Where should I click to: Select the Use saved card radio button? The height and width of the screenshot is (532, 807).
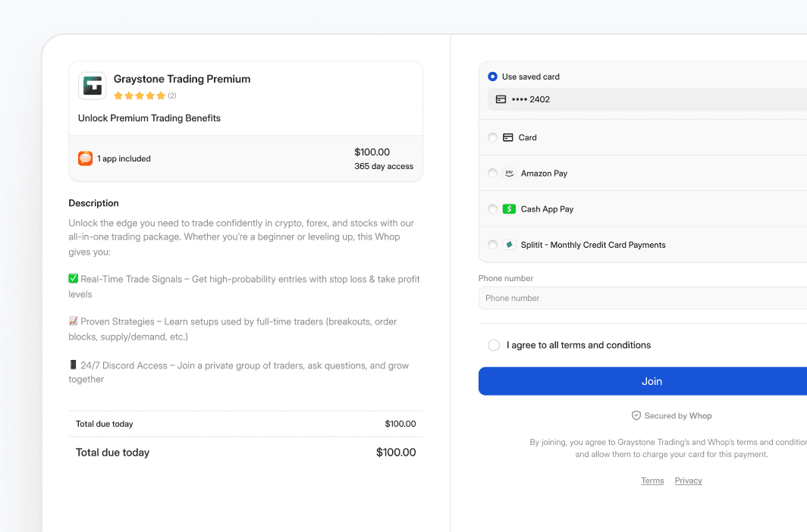(492, 77)
